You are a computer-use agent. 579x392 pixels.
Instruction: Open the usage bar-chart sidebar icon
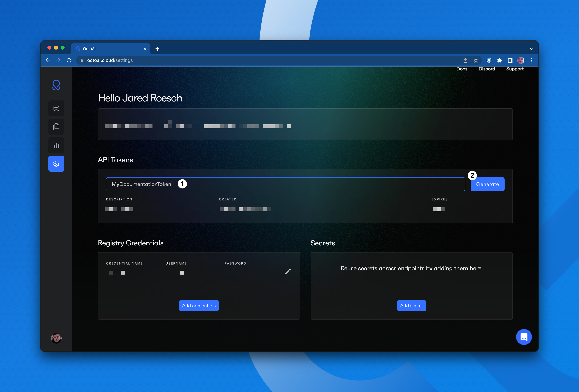[x=56, y=145]
